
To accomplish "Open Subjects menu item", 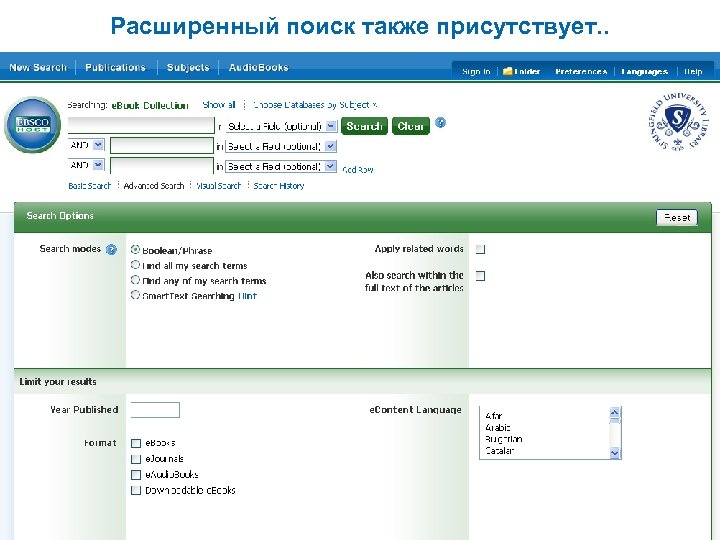I will tap(188, 68).
